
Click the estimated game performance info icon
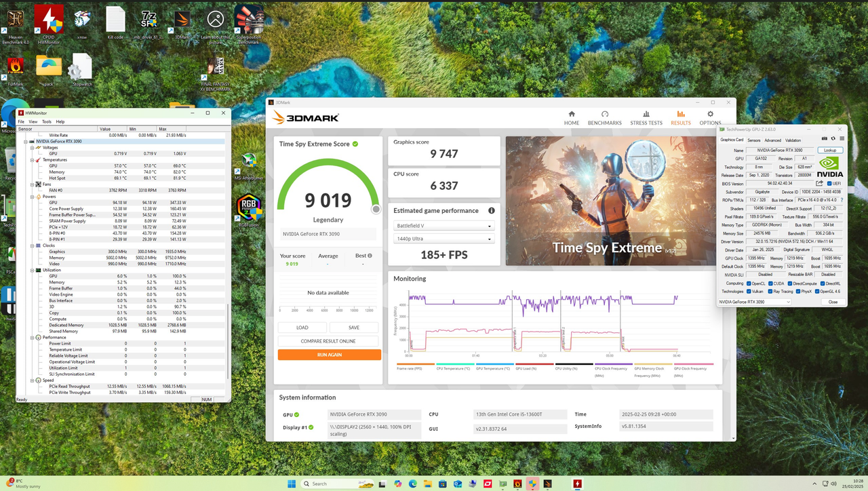pos(492,211)
